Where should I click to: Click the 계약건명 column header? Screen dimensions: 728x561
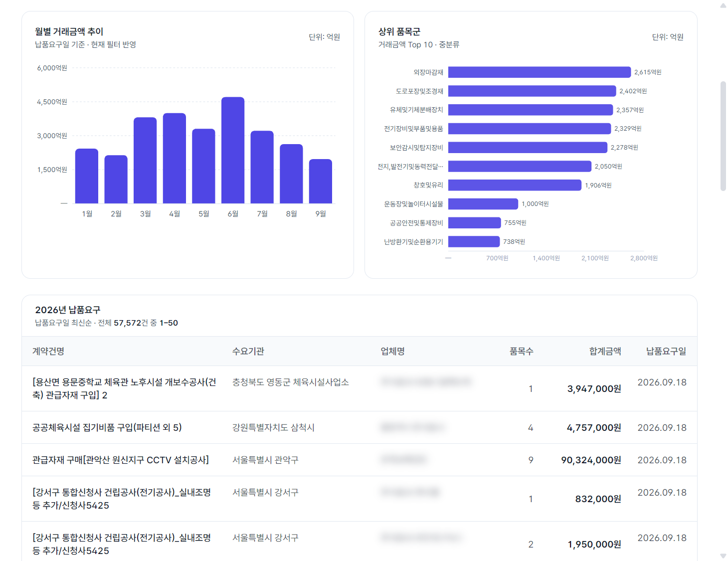(48, 351)
